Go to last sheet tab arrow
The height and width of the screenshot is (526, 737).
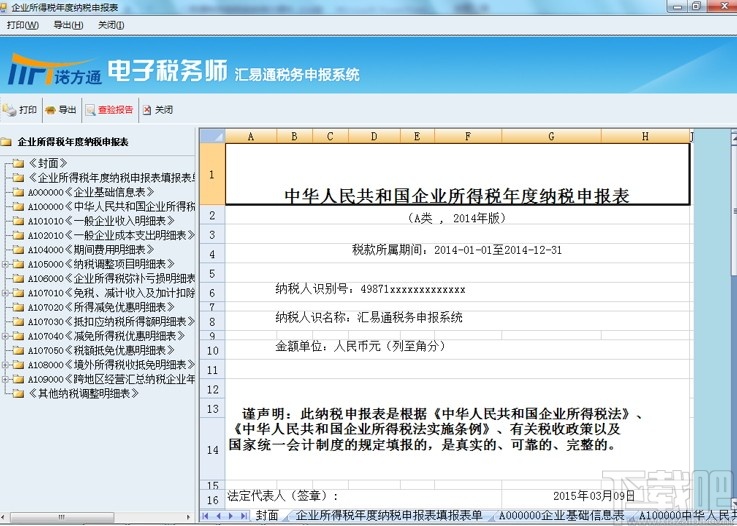(243, 516)
